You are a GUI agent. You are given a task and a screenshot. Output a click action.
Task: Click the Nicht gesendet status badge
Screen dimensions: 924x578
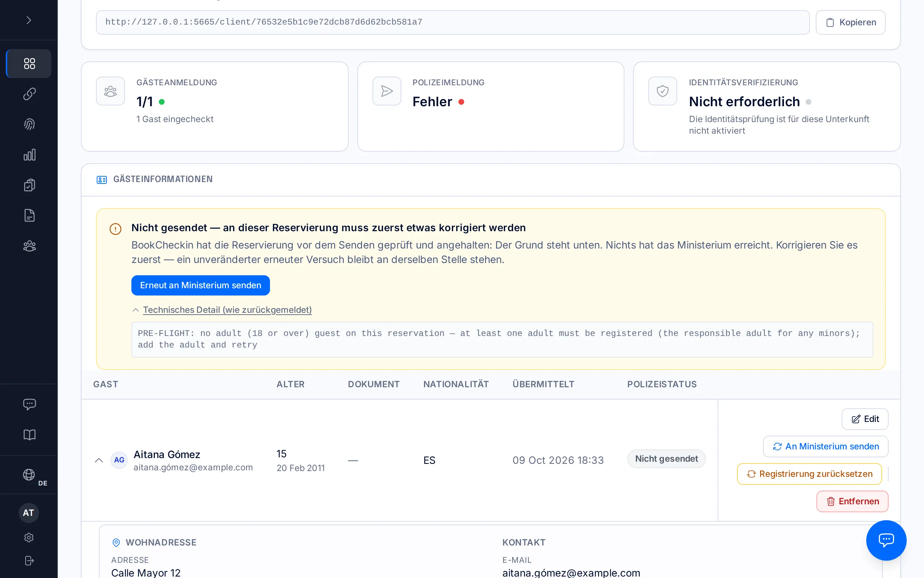pos(666,459)
